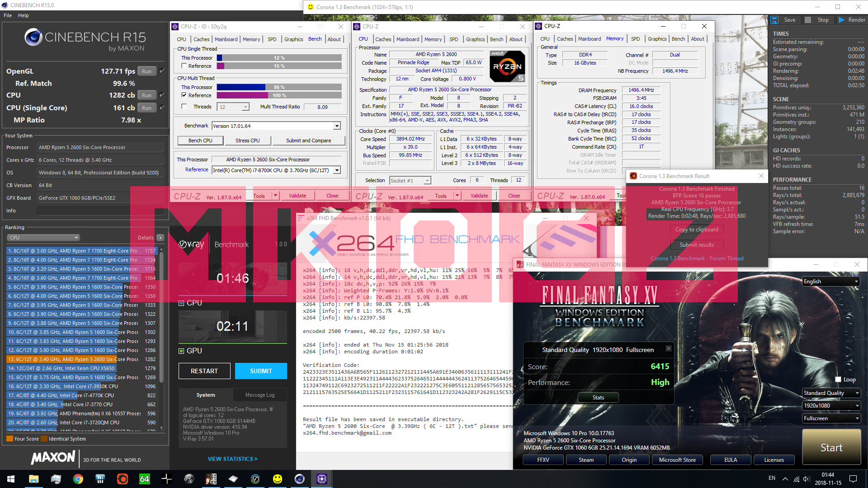Open the orange Corona renderer taskbar icon
Image resolution: width=868 pixels, height=488 pixels.
(x=122, y=479)
